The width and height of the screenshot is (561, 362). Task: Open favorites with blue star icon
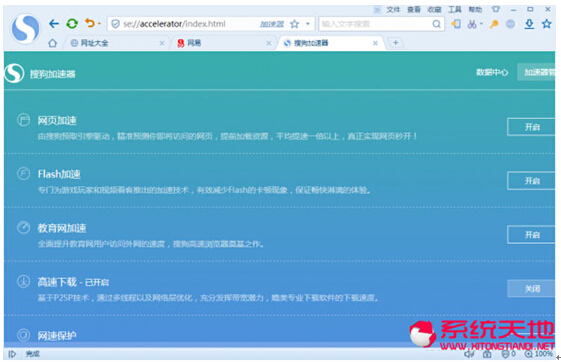[x=546, y=24]
